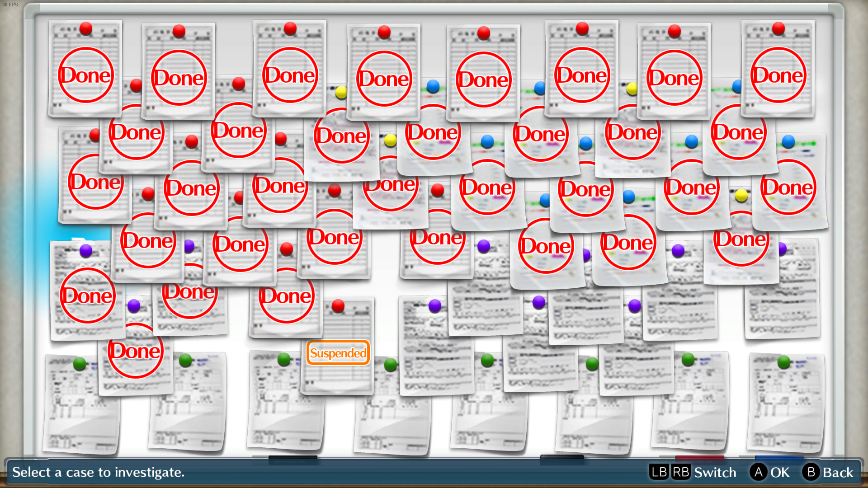Select the Done case with purple pin at left edge

pos(87,290)
